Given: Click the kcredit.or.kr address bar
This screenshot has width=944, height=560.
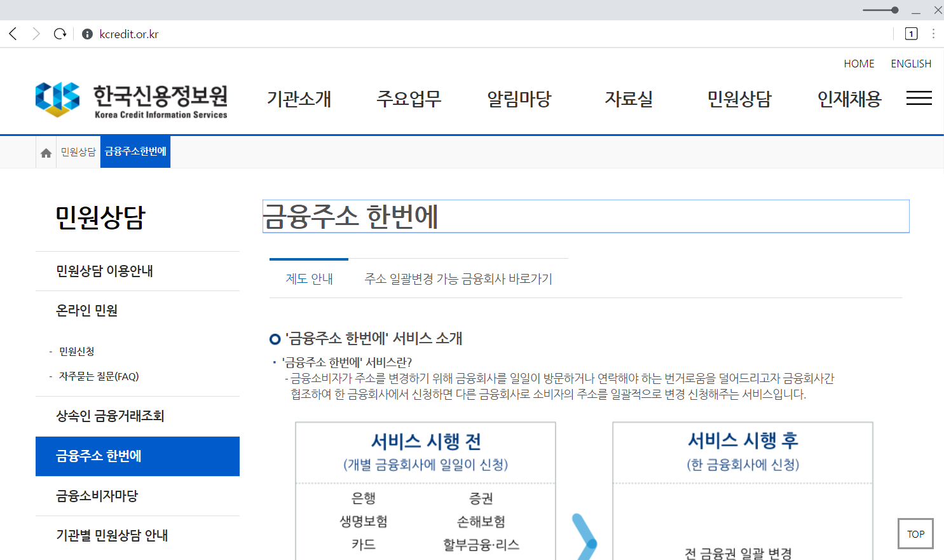Looking at the screenshot, I should 129,34.
